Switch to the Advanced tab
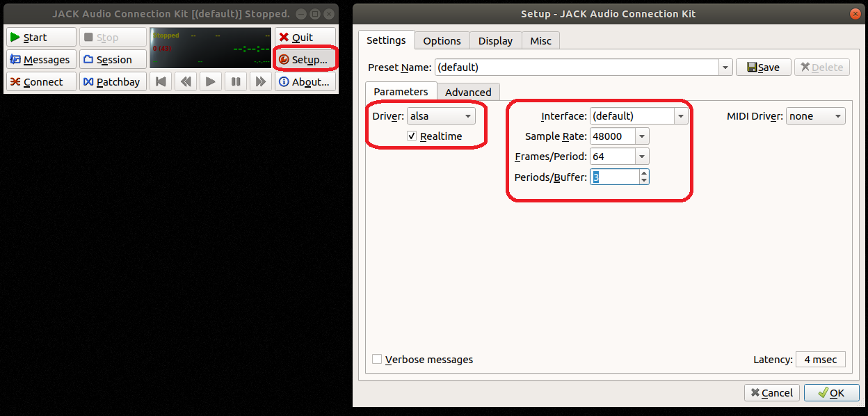The width and height of the screenshot is (868, 416). 468,92
